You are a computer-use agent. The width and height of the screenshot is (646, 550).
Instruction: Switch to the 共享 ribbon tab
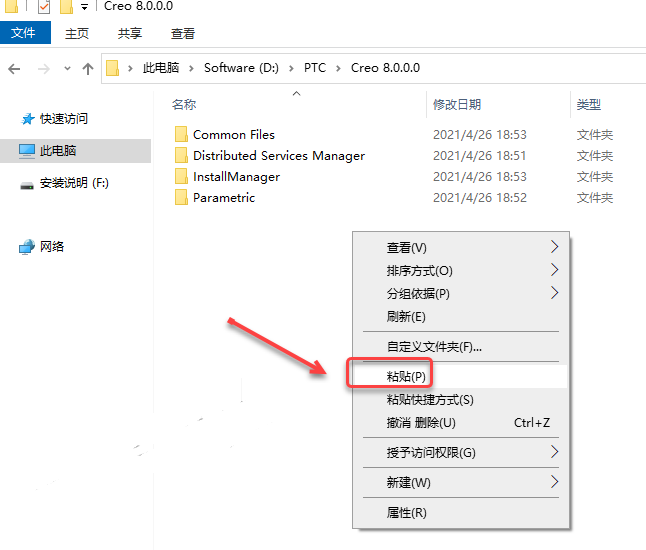(x=130, y=33)
